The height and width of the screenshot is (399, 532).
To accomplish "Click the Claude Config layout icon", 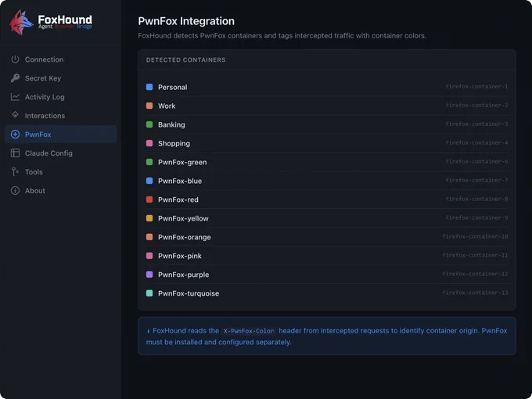I will [15, 153].
